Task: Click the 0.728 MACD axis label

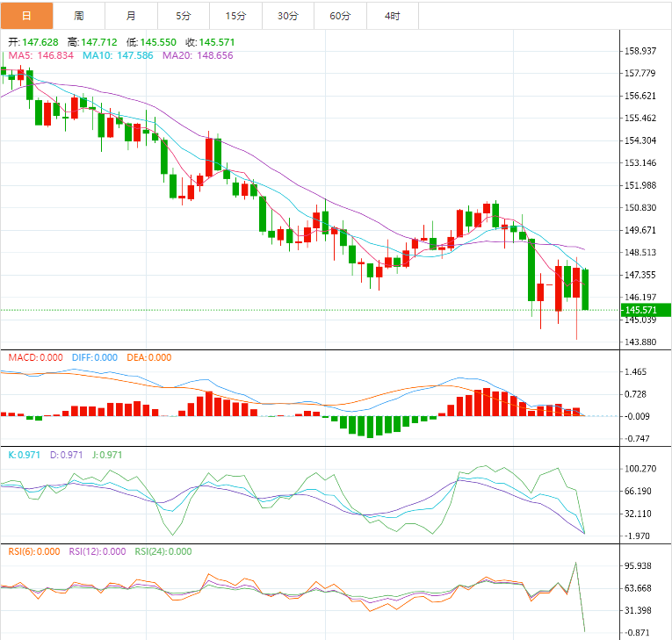Action: tap(636, 394)
